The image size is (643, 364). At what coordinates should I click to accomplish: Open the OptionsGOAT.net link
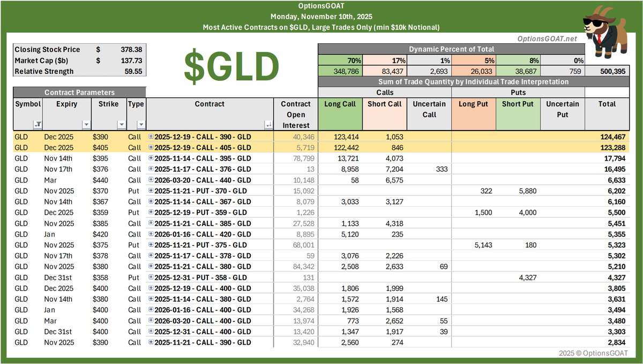click(x=547, y=39)
